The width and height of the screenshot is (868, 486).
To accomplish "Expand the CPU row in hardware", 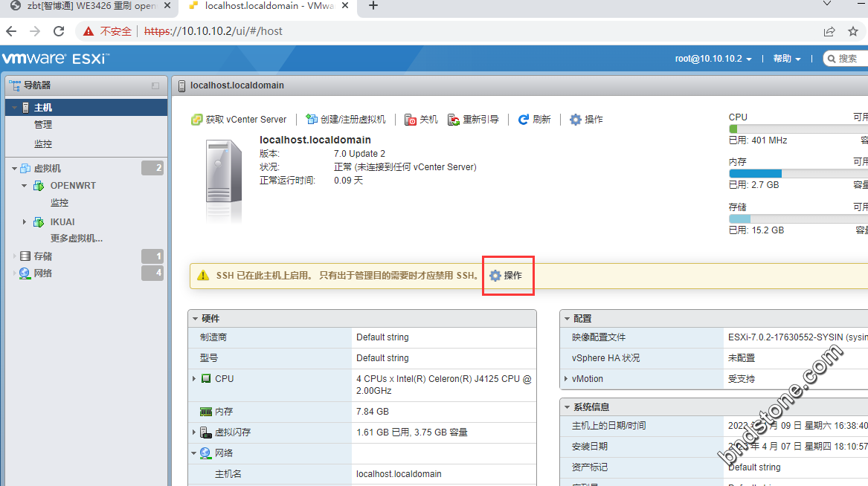I will [193, 379].
